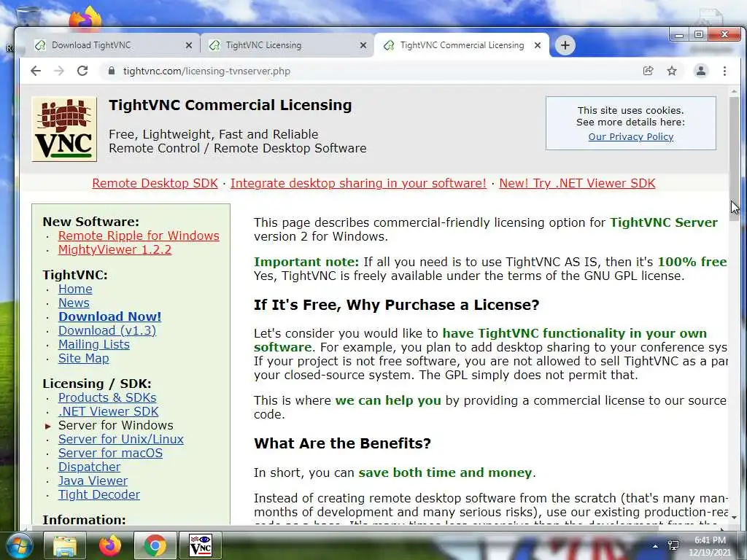Open Remote Ripple for Windows link
Viewport: 747px width, 560px height.
tap(139, 236)
